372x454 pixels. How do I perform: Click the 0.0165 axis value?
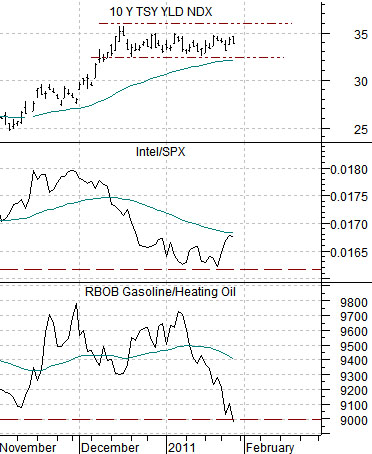click(349, 253)
